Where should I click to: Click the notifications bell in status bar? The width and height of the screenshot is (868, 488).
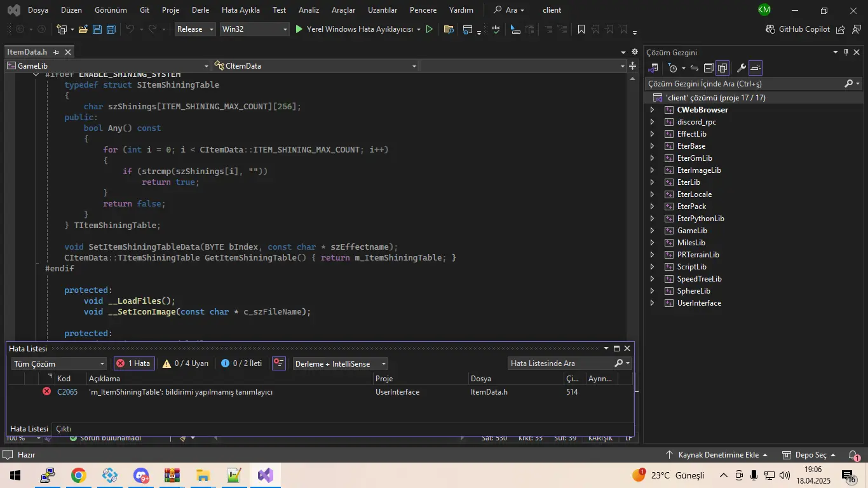pyautogui.click(x=853, y=455)
